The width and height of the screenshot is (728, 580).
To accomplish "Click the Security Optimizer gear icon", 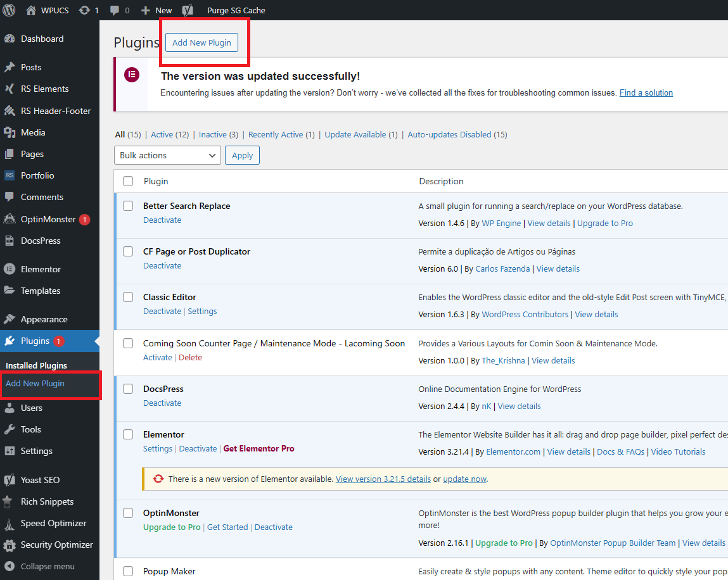I will [x=10, y=545].
